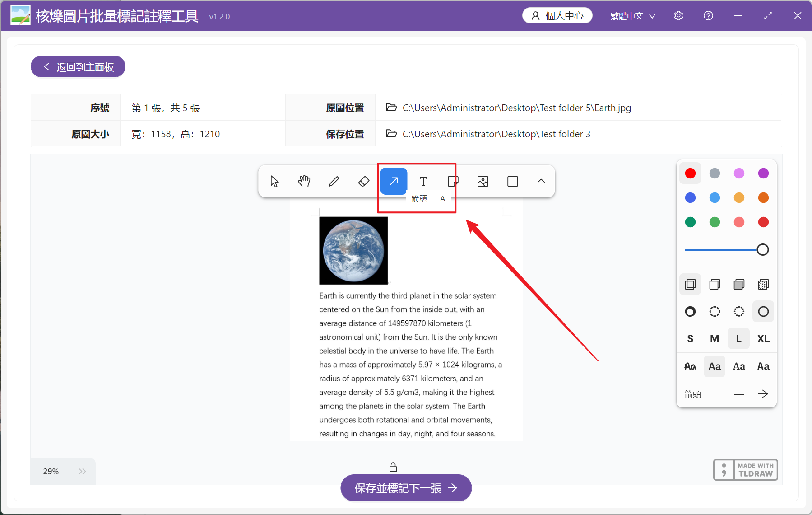Open settings gear in title bar
This screenshot has height=515, width=812.
coord(678,16)
